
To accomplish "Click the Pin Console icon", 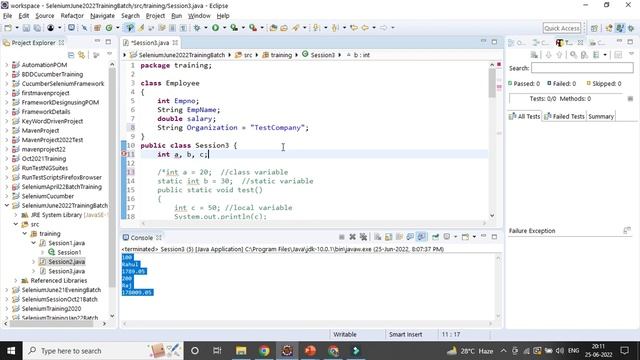I will click(435, 237).
